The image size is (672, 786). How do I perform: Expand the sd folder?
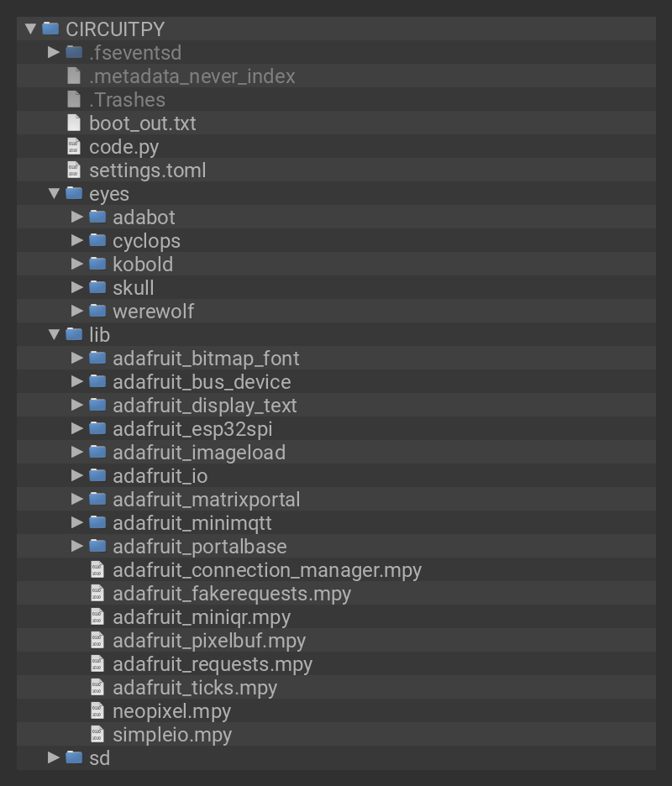click(x=54, y=758)
